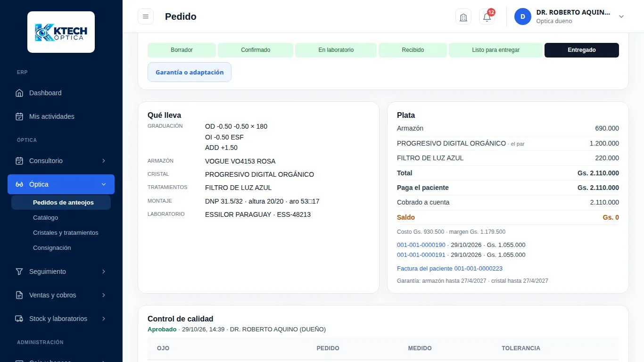Click the ESSILOR PARAGUAY · ESS-48213 text

coord(258,214)
